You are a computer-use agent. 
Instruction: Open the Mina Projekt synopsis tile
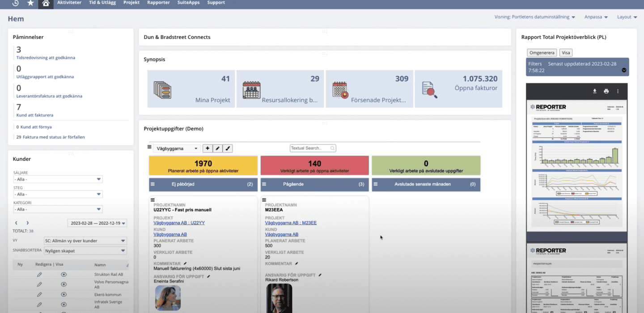[x=191, y=89]
